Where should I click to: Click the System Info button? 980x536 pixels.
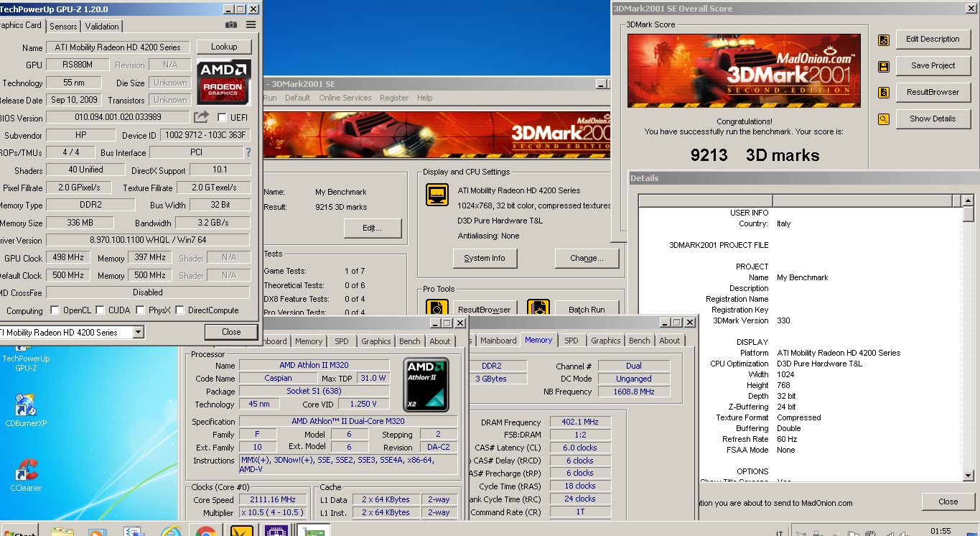[x=485, y=258]
